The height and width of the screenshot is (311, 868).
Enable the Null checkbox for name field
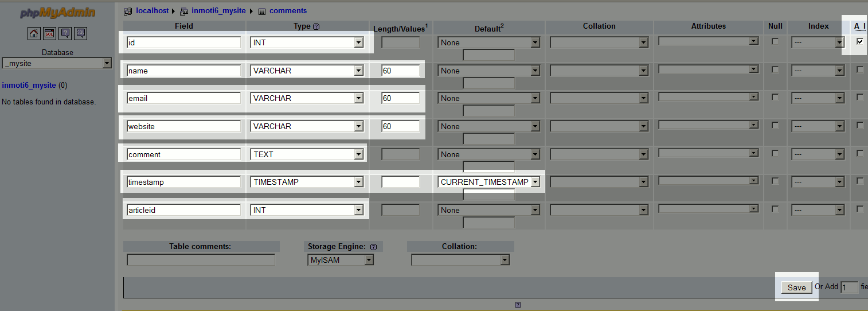pyautogui.click(x=775, y=69)
